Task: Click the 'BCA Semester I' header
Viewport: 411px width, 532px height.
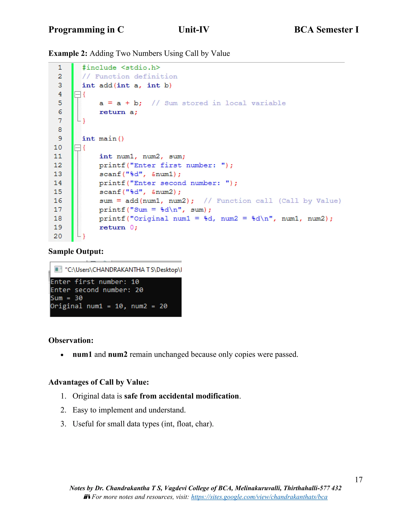Action: coord(327,30)
